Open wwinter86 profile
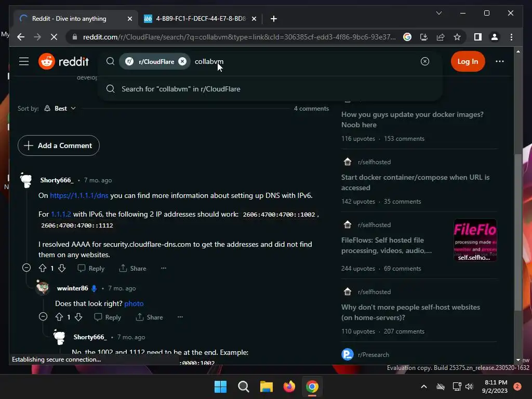Viewport: 532px width, 399px height. (72, 288)
